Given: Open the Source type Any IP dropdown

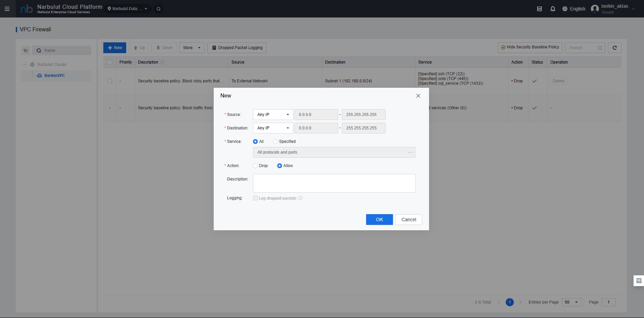Looking at the screenshot, I should 273,115.
